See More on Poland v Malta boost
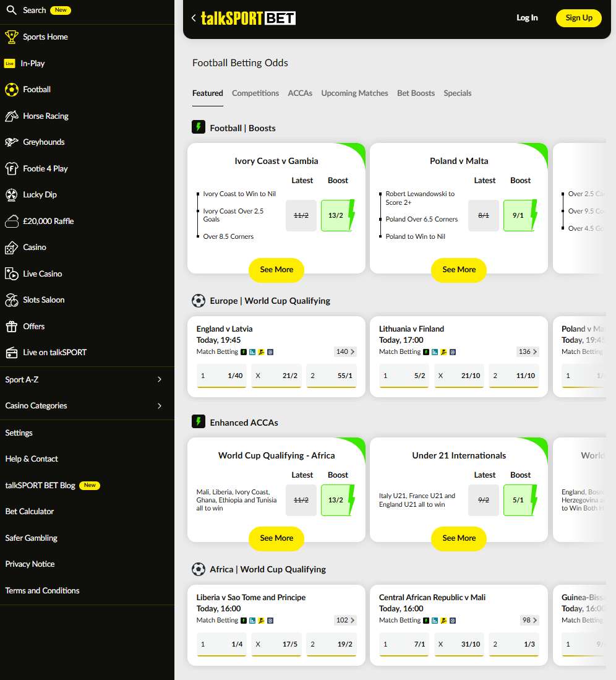This screenshot has height=680, width=616. coord(459,270)
